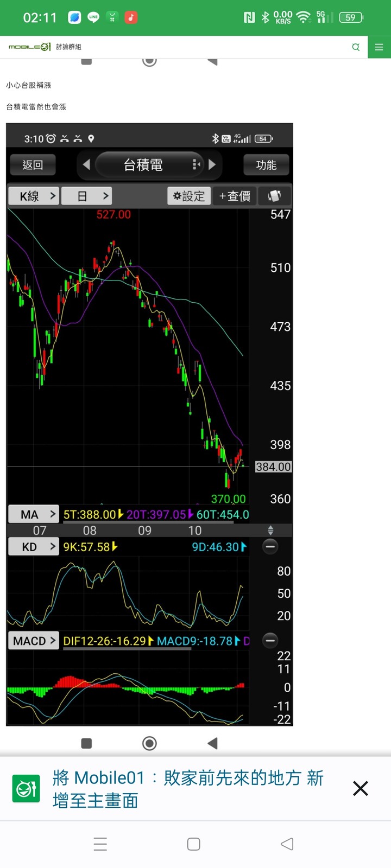Tap the green robot notification icon

[x=112, y=17]
